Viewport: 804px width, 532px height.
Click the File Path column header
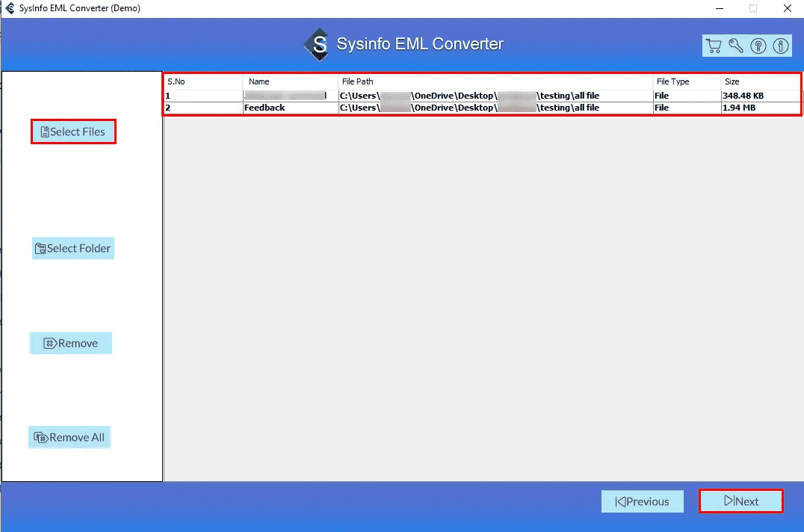click(x=495, y=81)
